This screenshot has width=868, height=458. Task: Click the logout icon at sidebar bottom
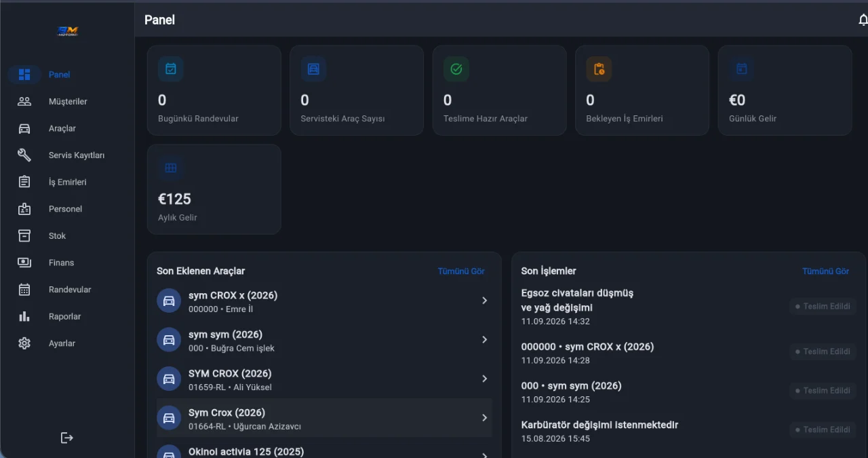click(x=67, y=438)
